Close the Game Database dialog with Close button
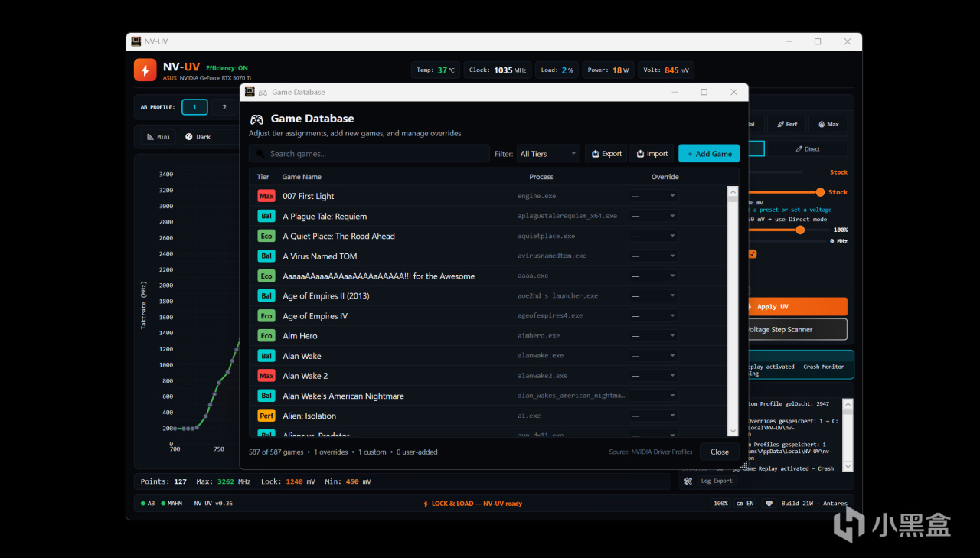This screenshot has width=980, height=558. (x=720, y=452)
